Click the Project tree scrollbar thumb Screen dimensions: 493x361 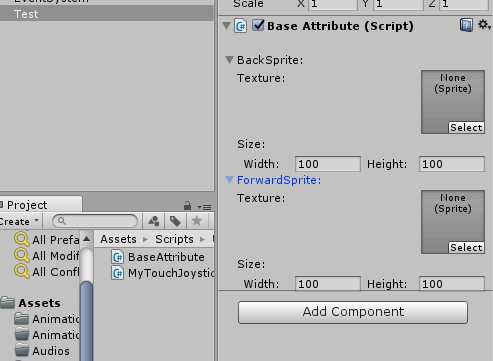point(87,321)
